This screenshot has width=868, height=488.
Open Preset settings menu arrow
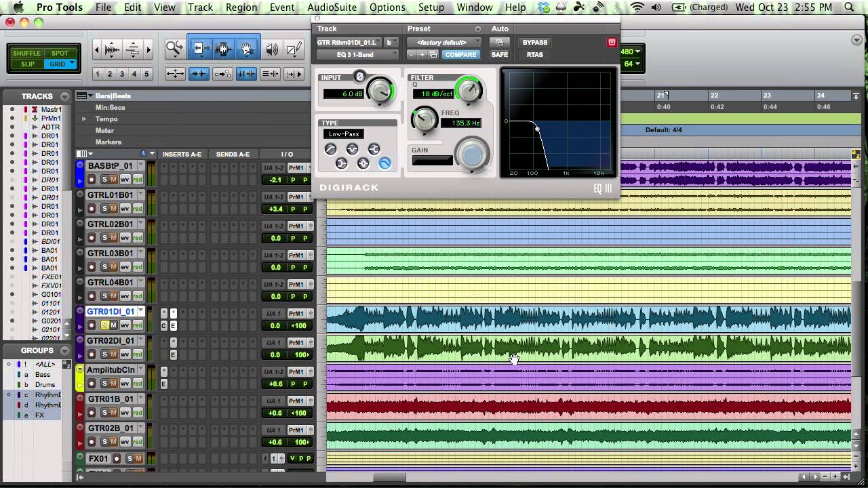(x=478, y=29)
